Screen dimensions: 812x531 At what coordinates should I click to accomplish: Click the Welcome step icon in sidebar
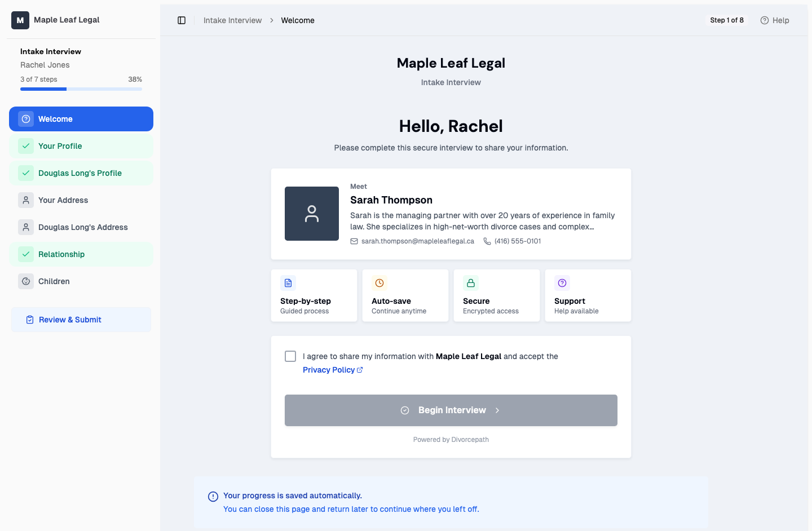(x=26, y=119)
